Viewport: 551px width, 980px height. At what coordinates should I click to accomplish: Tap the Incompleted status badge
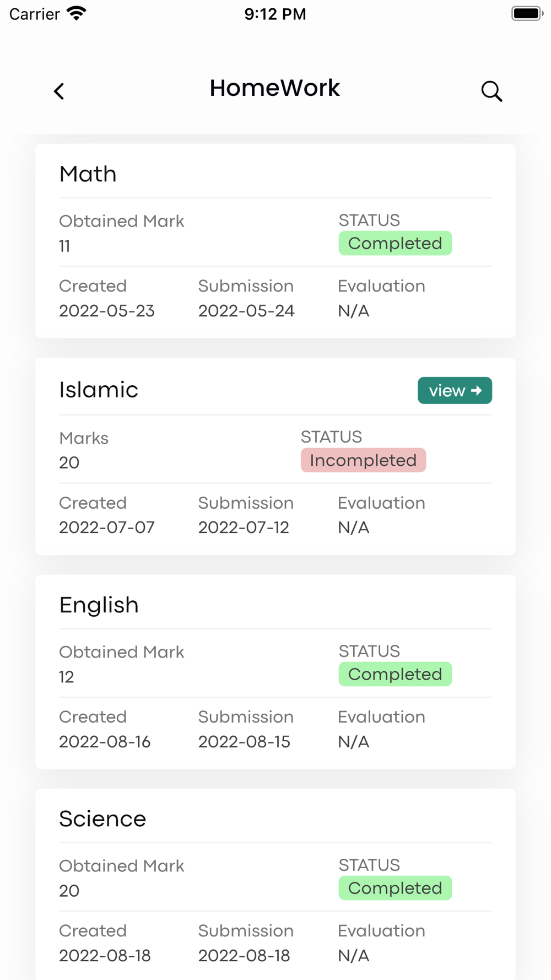363,460
